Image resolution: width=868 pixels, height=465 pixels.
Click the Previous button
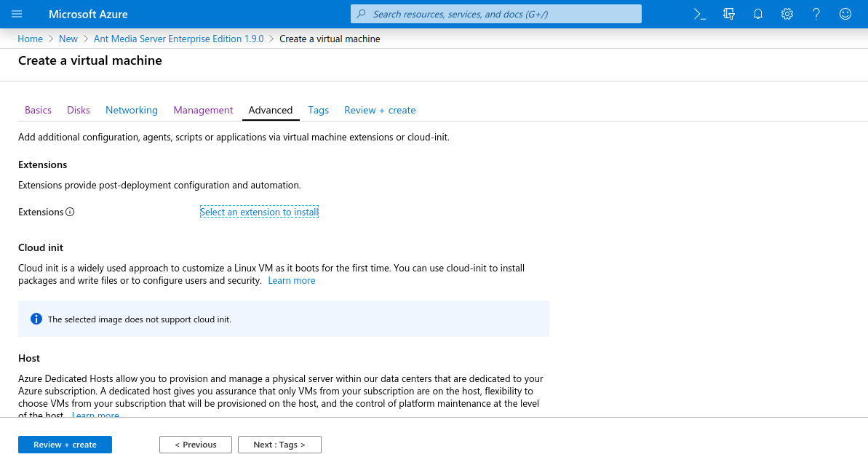196,445
